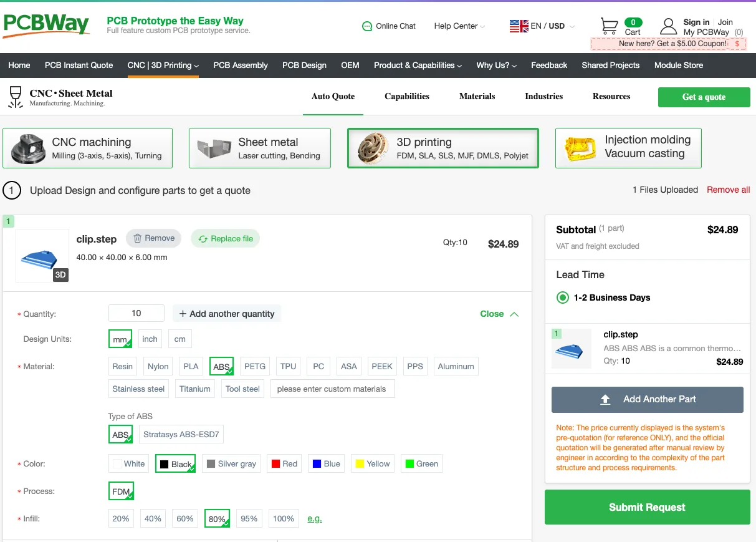Viewport: 756px width, 542px height.
Task: Click the Get a quote button
Action: click(x=704, y=97)
